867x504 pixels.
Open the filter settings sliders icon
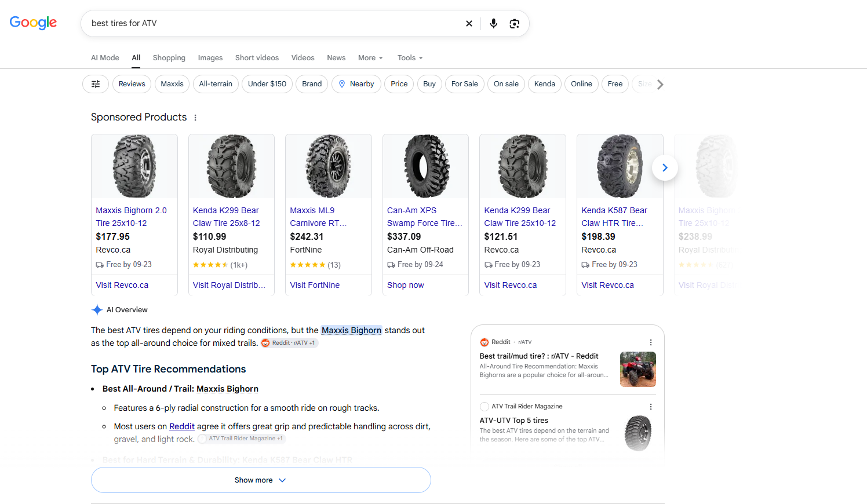click(96, 84)
